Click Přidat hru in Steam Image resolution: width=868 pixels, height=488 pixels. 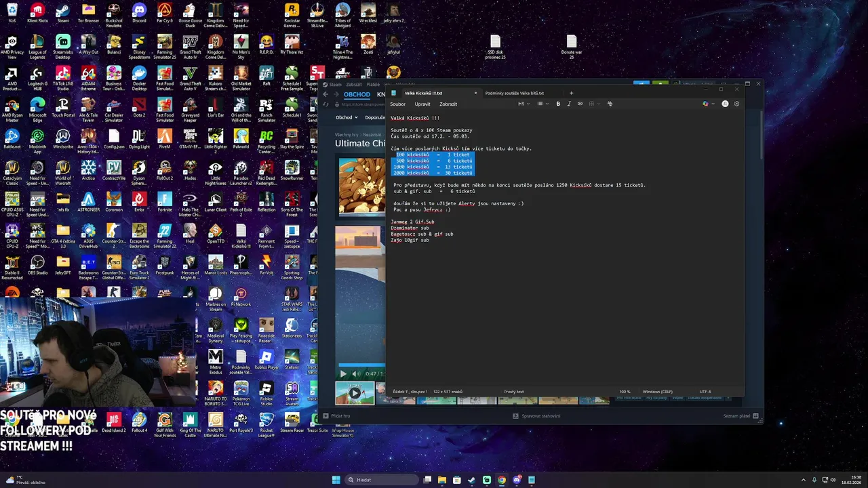pyautogui.click(x=336, y=415)
